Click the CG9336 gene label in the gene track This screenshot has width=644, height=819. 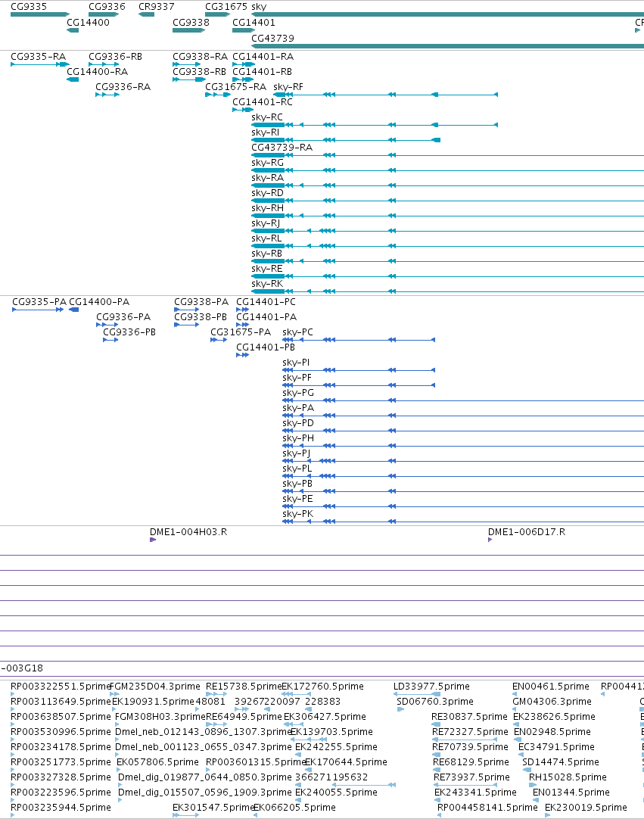107,7
